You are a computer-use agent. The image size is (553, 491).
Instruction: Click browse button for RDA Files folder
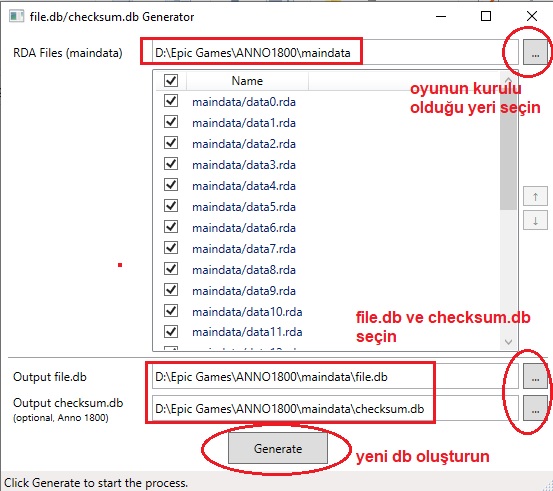click(535, 52)
